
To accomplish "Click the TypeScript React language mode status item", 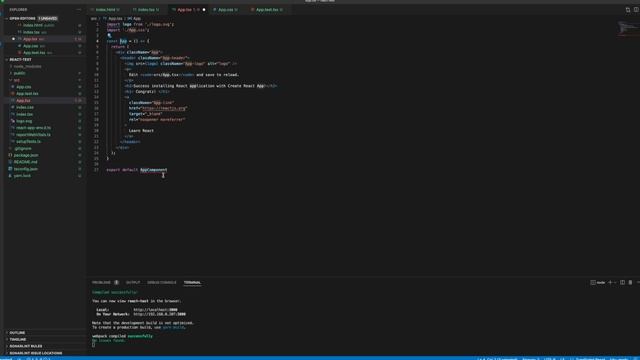I will pyautogui.click(x=590, y=359).
